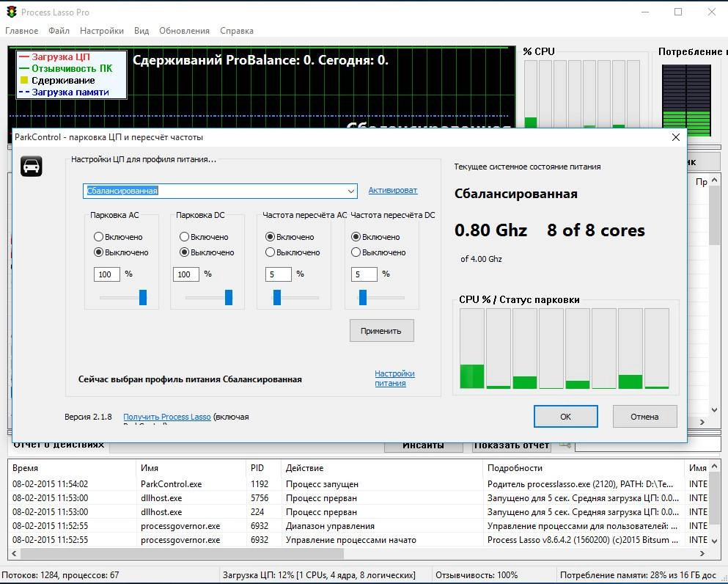Click the Парковка DC percent field

coord(186,274)
